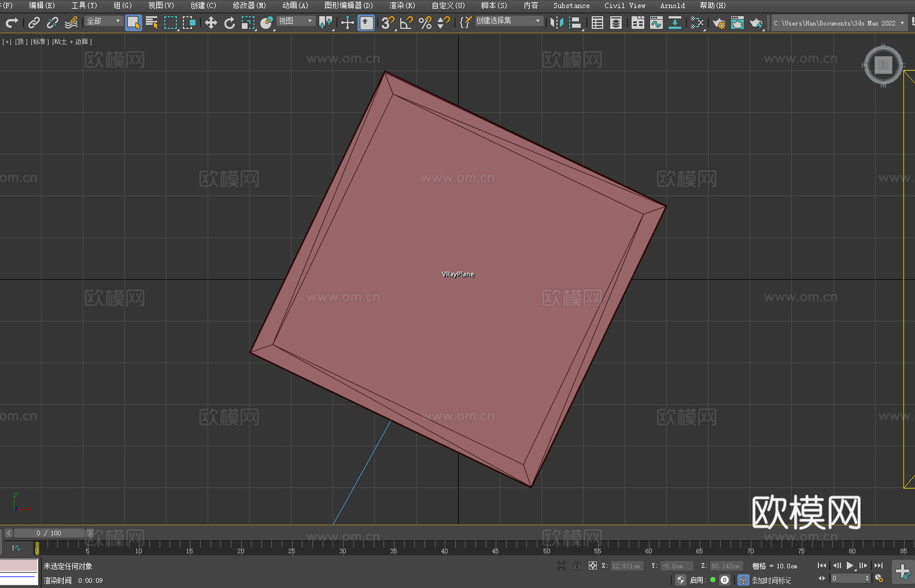
Task: Open the project path dropdown
Action: [839, 23]
